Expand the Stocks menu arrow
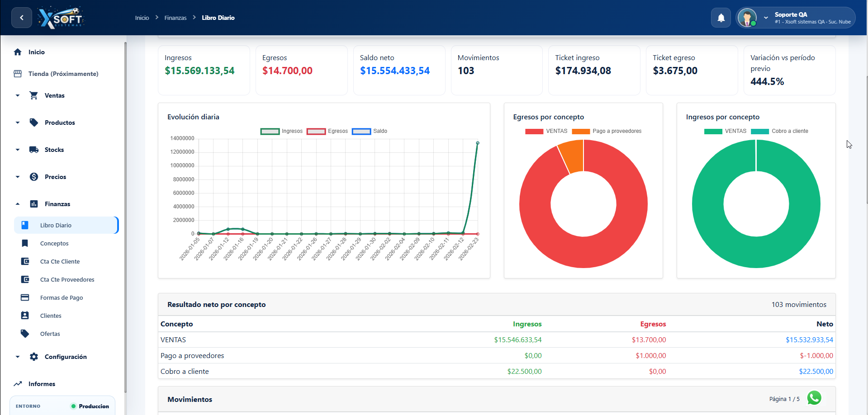Viewport: 868px width, 415px height. point(18,150)
